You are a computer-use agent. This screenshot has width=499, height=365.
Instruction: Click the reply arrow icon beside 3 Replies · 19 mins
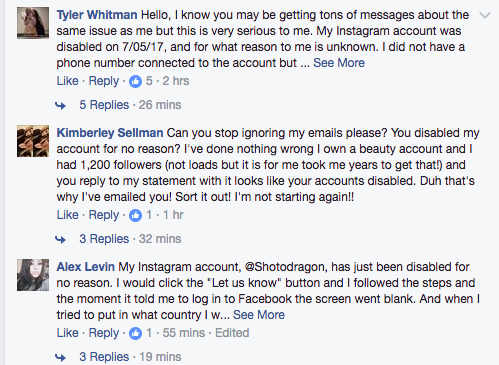[x=60, y=357]
